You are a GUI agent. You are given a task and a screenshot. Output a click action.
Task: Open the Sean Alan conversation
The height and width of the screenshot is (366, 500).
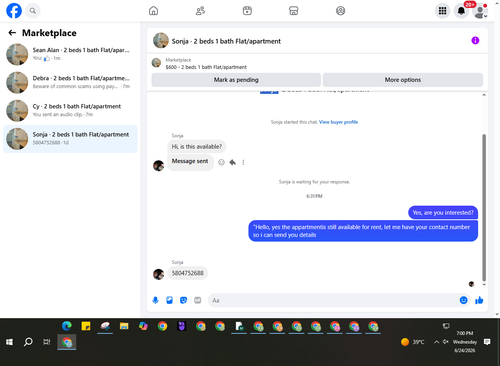(x=70, y=54)
